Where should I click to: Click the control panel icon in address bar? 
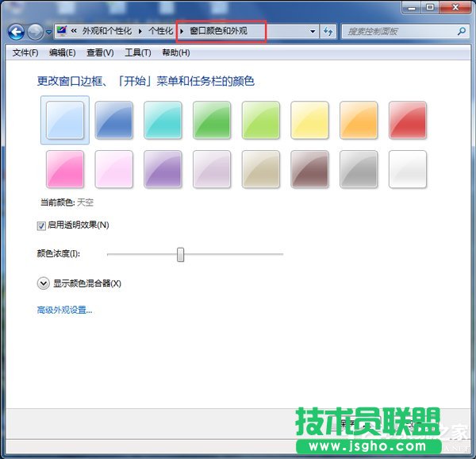tap(62, 32)
